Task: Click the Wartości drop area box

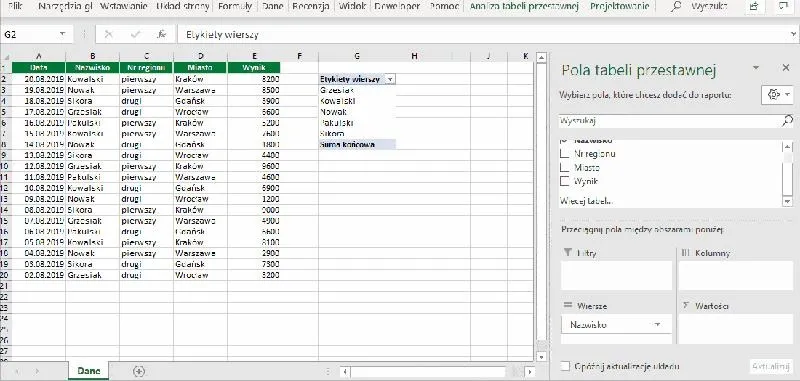Action: click(735, 328)
